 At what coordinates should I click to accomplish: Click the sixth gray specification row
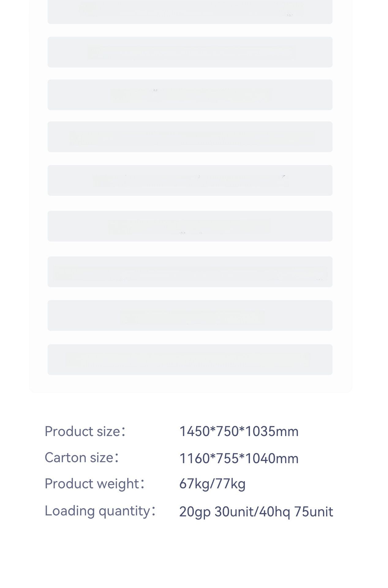pyautogui.click(x=190, y=226)
